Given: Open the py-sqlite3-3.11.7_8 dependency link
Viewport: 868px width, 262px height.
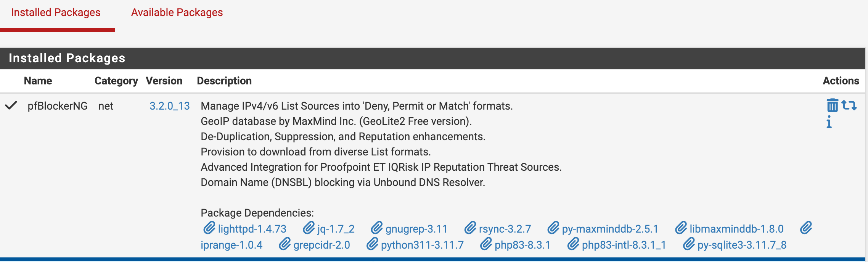Looking at the screenshot, I should [x=742, y=245].
